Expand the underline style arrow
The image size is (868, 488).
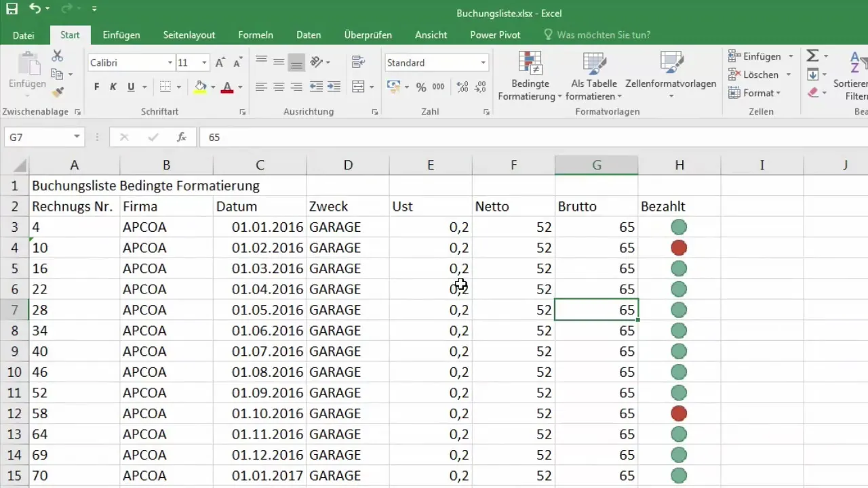pos(145,87)
